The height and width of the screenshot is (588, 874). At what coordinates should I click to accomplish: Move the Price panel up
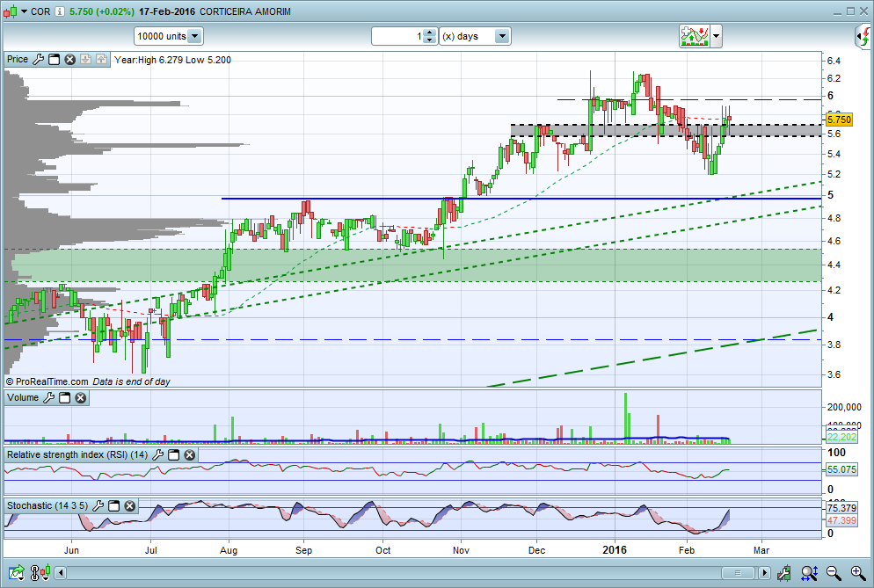[101, 59]
